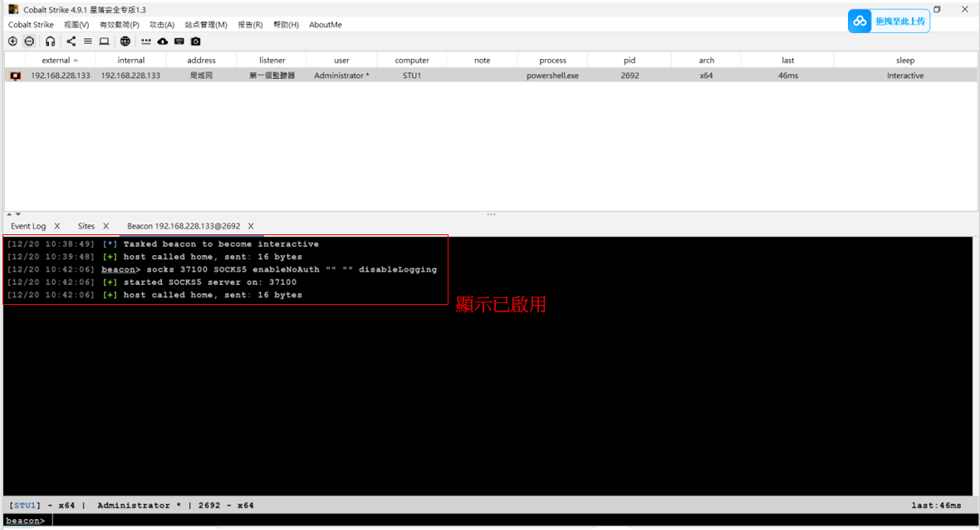
Task: Close the Beacon 192.168.228.133@2692 tab
Action: (x=251, y=226)
